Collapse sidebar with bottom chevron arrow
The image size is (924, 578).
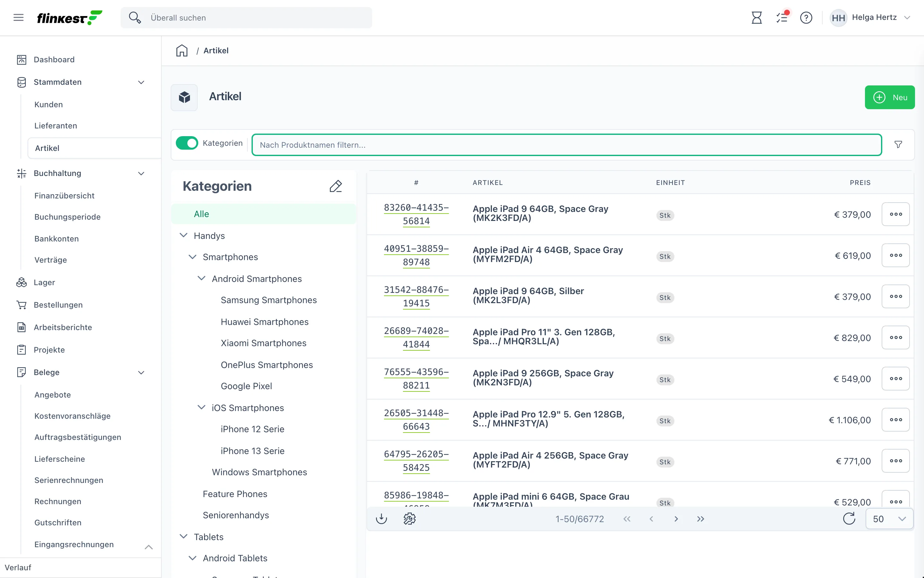149,547
